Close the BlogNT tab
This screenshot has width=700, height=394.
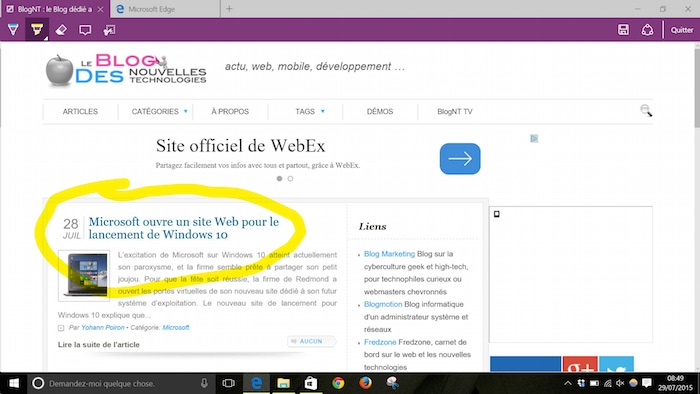[x=101, y=9]
